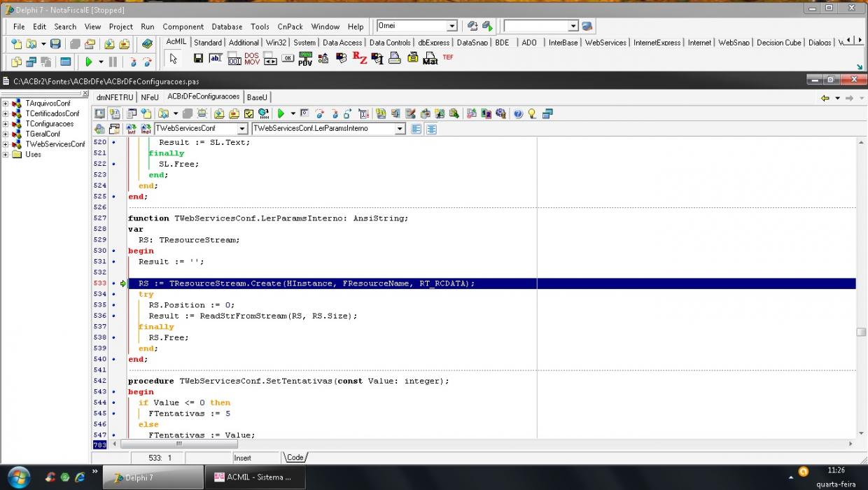Toggle breakpoint on line 522 gutter dot
The image size is (868, 490).
click(113, 164)
